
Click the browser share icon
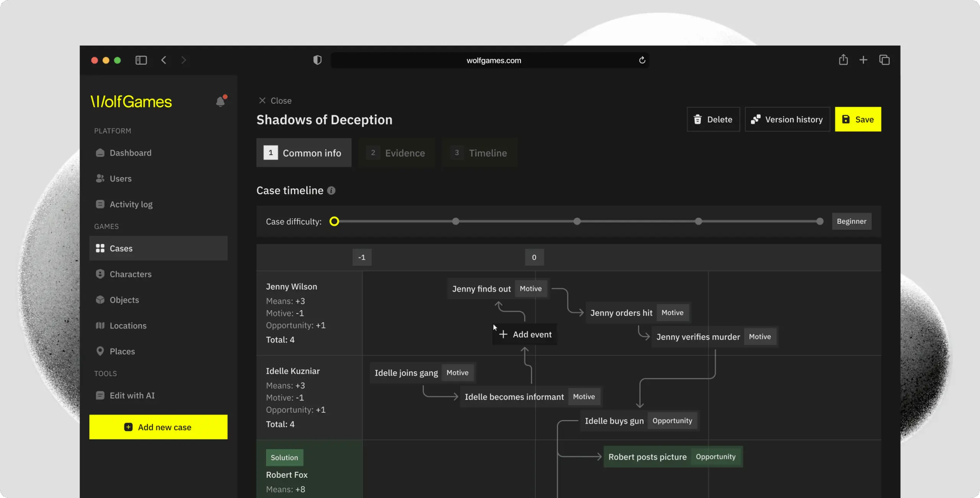coord(843,60)
